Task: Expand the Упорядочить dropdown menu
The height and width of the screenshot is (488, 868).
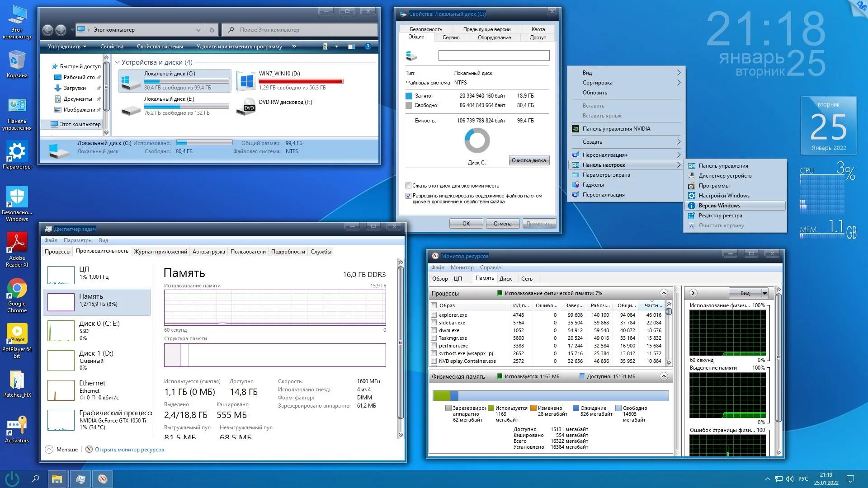Action: point(67,47)
